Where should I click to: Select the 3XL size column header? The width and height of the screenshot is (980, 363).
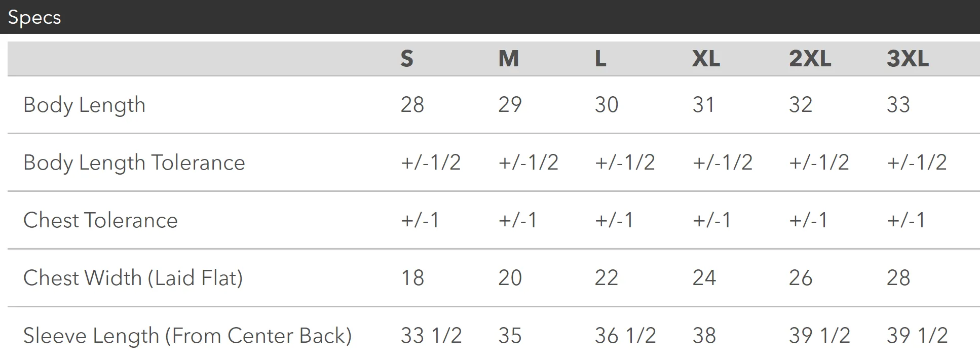[908, 59]
